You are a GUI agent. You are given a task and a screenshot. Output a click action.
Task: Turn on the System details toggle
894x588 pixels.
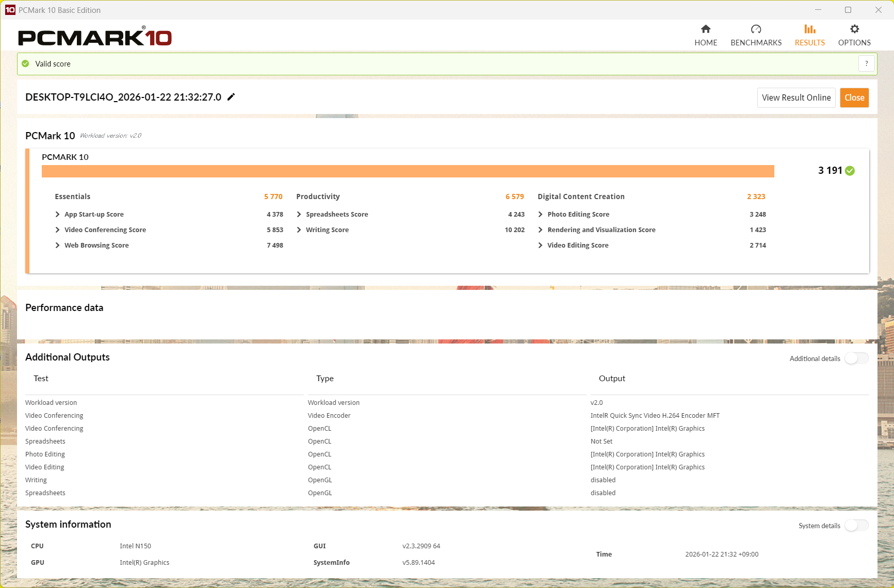(x=856, y=526)
